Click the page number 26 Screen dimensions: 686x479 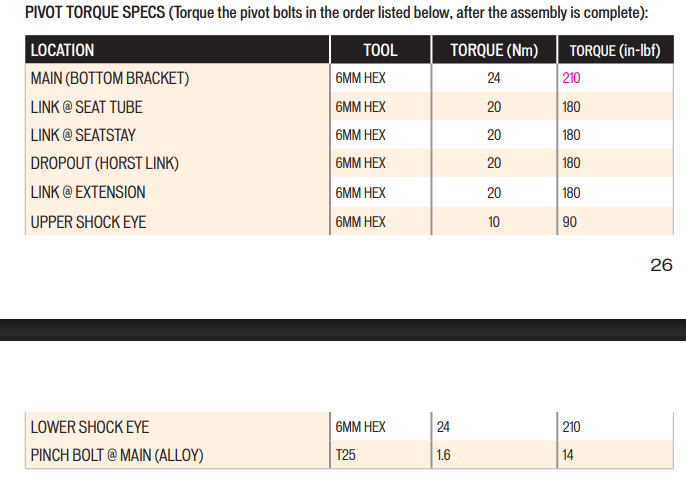(x=661, y=265)
